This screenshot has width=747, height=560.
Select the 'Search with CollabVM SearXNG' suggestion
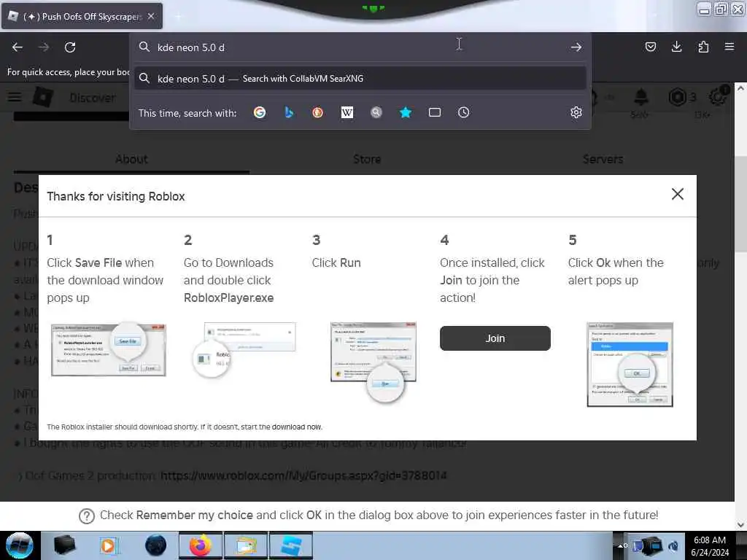[x=360, y=79]
